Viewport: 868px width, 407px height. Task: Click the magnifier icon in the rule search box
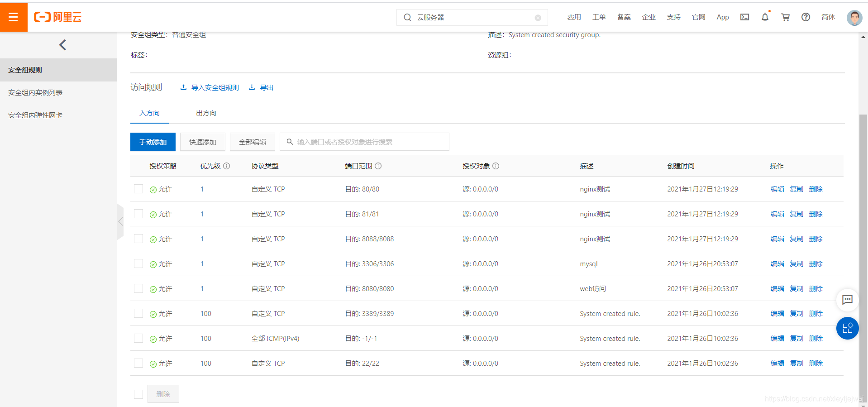click(290, 142)
